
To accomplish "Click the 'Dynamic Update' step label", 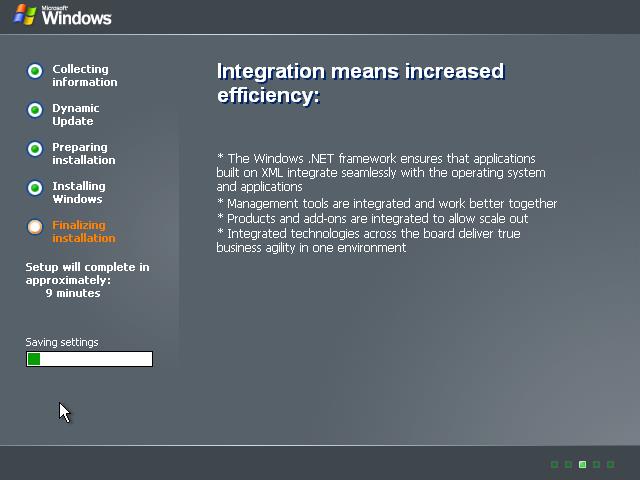I will pyautogui.click(x=76, y=115).
